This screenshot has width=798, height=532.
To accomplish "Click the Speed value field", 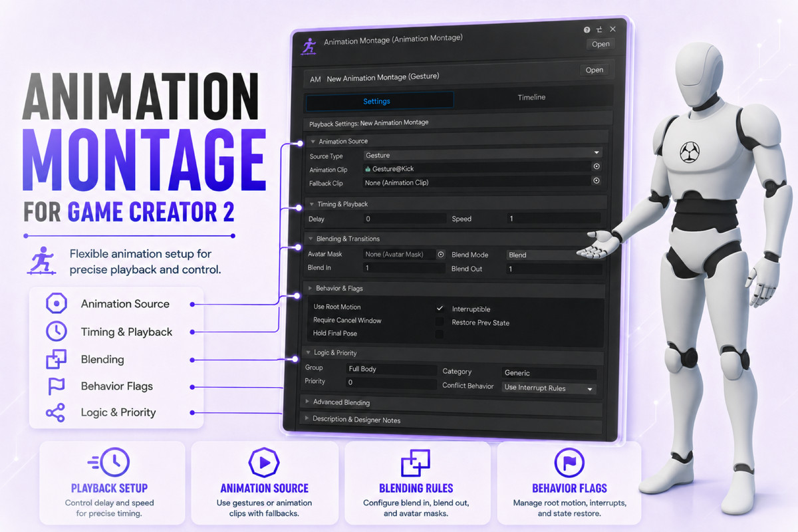I will [553, 218].
